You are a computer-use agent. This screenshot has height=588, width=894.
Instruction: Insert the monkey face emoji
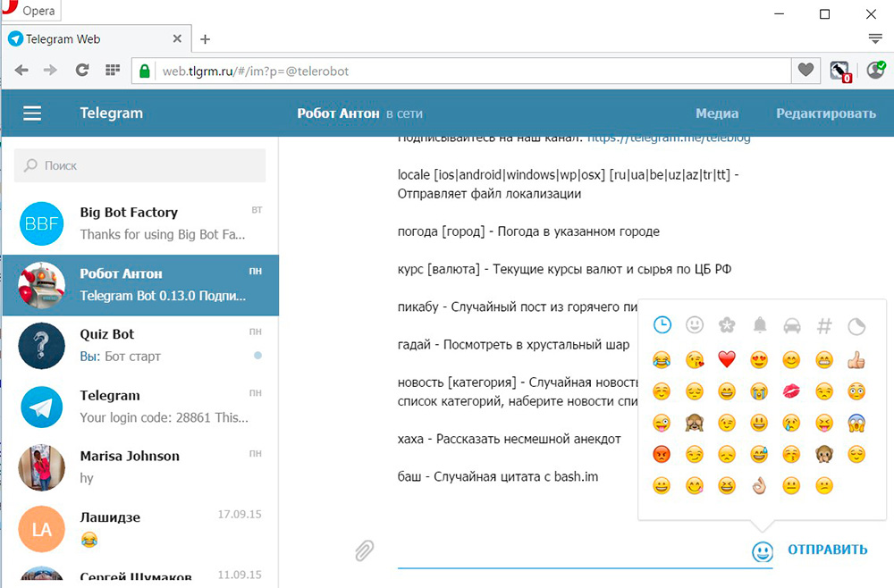pyautogui.click(x=824, y=454)
